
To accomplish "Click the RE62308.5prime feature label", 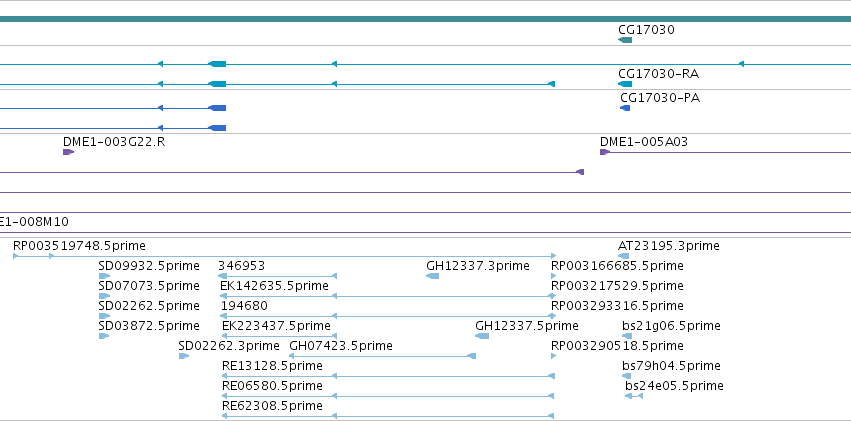I will 272,406.
